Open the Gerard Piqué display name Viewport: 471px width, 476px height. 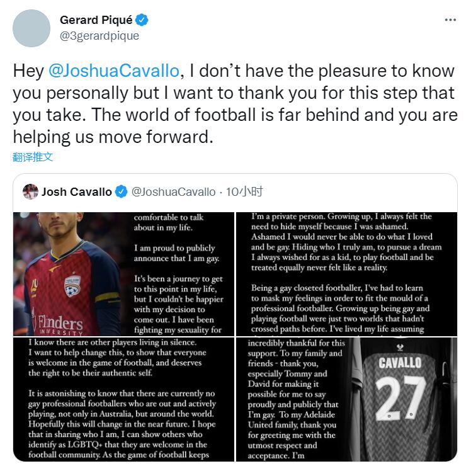coord(96,20)
